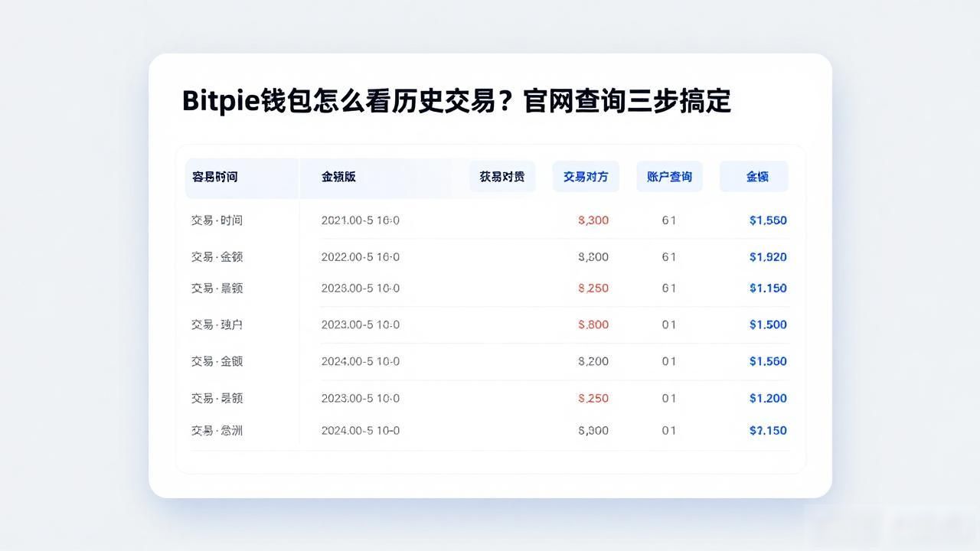
Task: Click the amount $1,200
Action: click(x=768, y=398)
